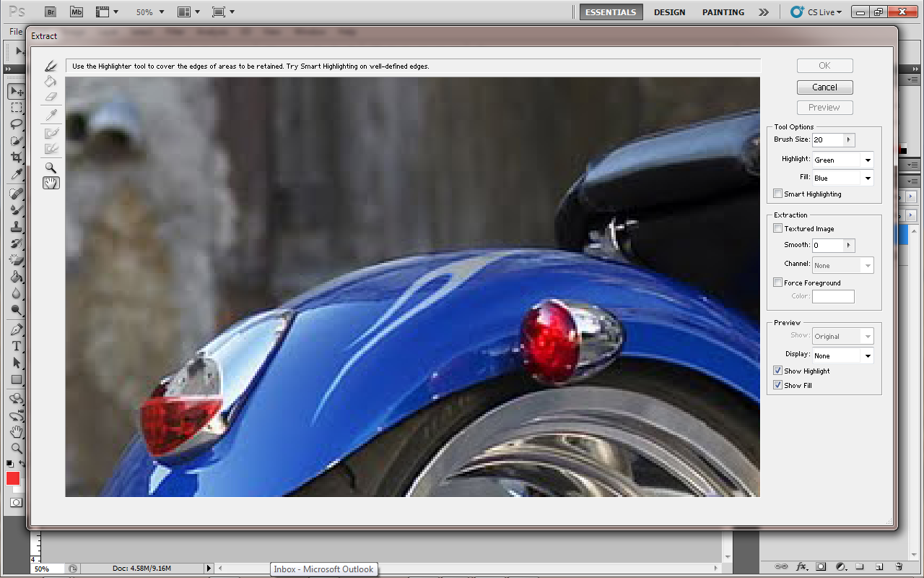Image resolution: width=924 pixels, height=578 pixels.
Task: Select the Lasso tool in Photoshop toolbox
Action: (16, 124)
